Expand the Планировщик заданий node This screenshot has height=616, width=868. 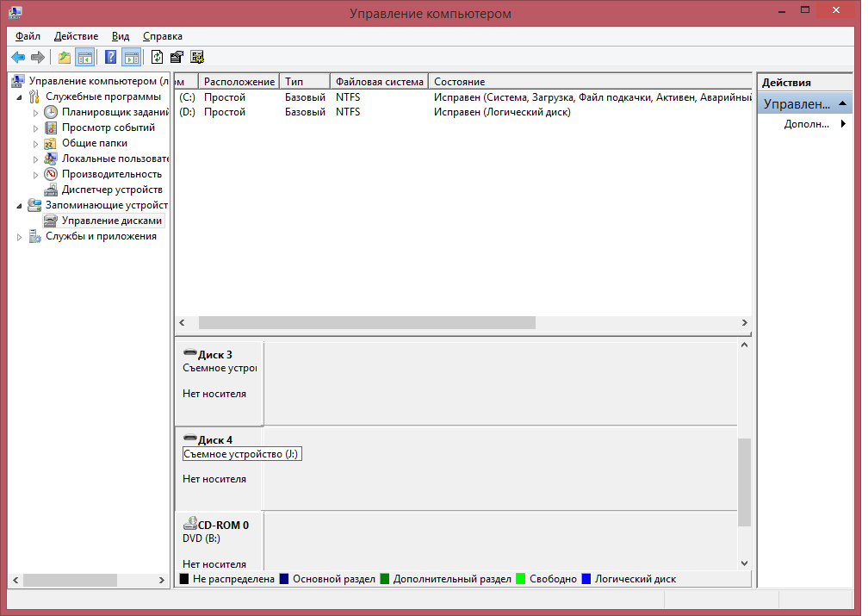(35, 113)
